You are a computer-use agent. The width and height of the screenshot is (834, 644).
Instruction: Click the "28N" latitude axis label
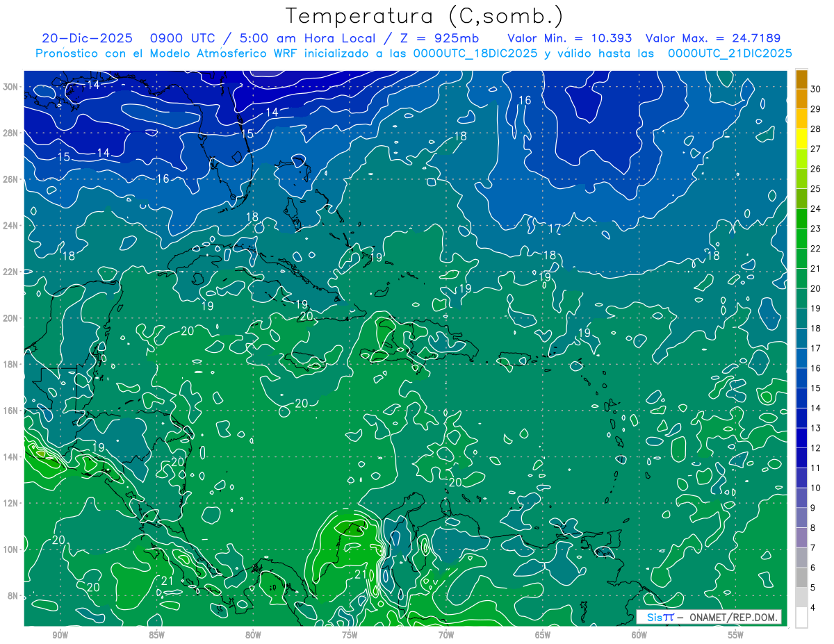[12, 133]
